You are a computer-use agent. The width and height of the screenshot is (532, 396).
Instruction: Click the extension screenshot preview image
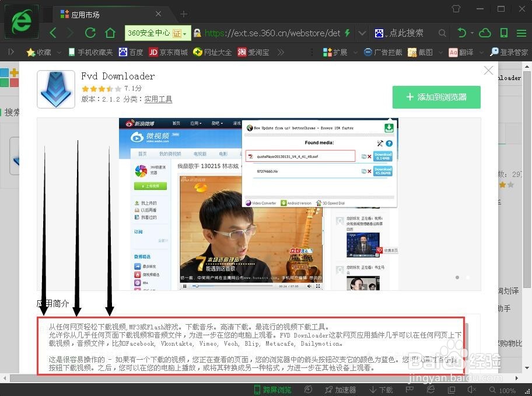tap(258, 204)
